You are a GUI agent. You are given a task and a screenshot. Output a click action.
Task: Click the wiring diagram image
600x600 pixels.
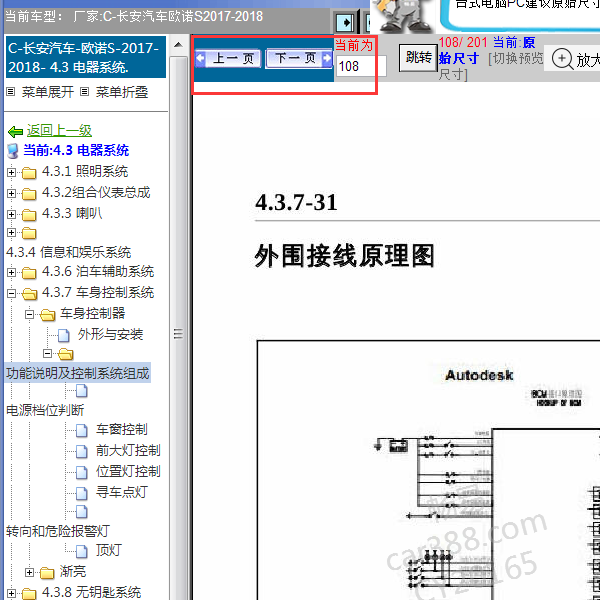[x=429, y=470]
